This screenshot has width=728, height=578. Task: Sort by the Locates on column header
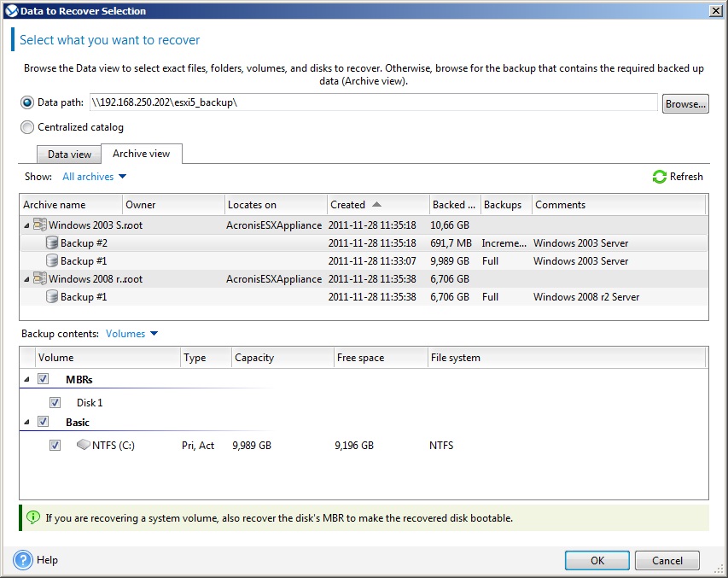pos(276,205)
